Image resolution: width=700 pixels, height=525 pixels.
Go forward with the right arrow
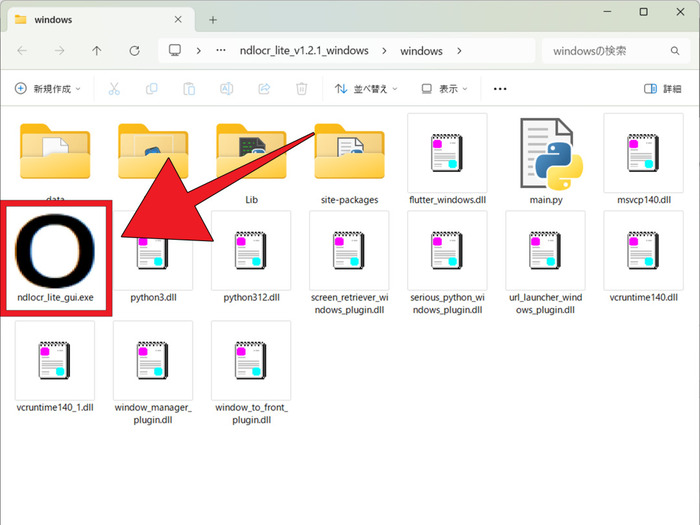coord(59,51)
